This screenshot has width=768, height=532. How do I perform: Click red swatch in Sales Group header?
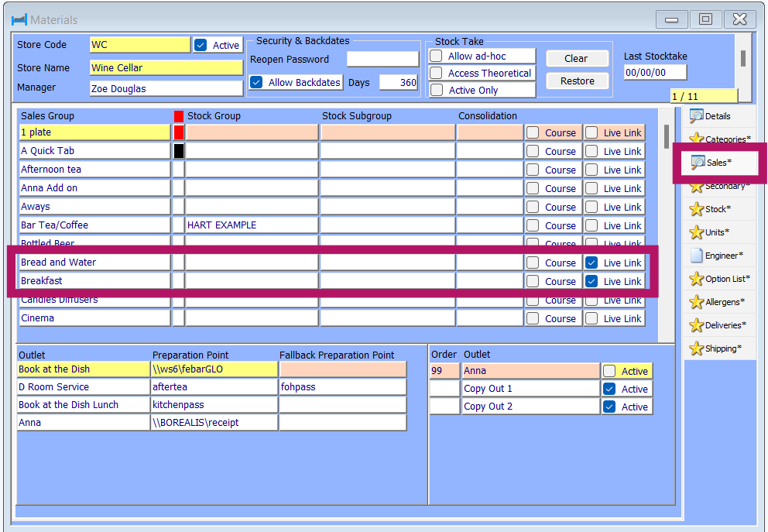(x=179, y=116)
